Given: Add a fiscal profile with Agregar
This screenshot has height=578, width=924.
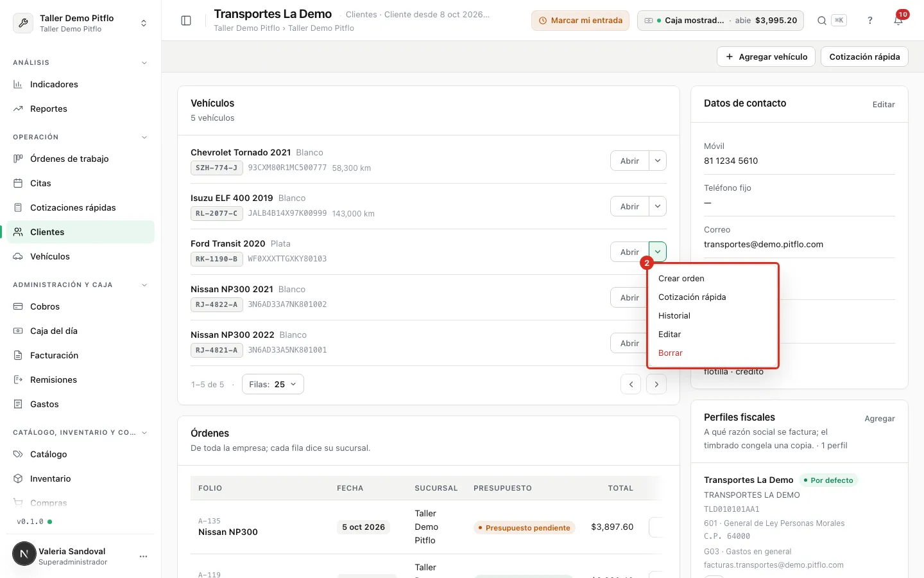Looking at the screenshot, I should pyautogui.click(x=880, y=418).
